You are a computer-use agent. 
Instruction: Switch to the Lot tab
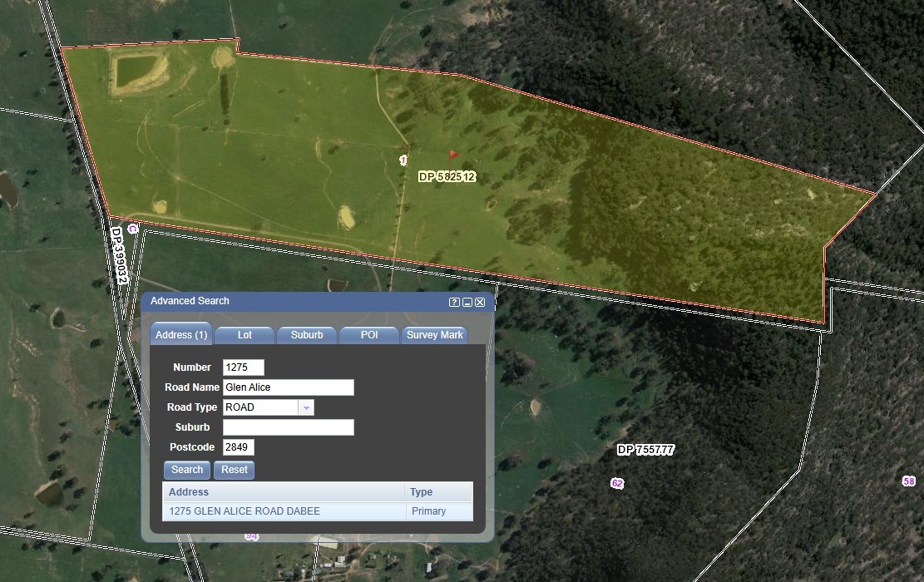(245, 335)
